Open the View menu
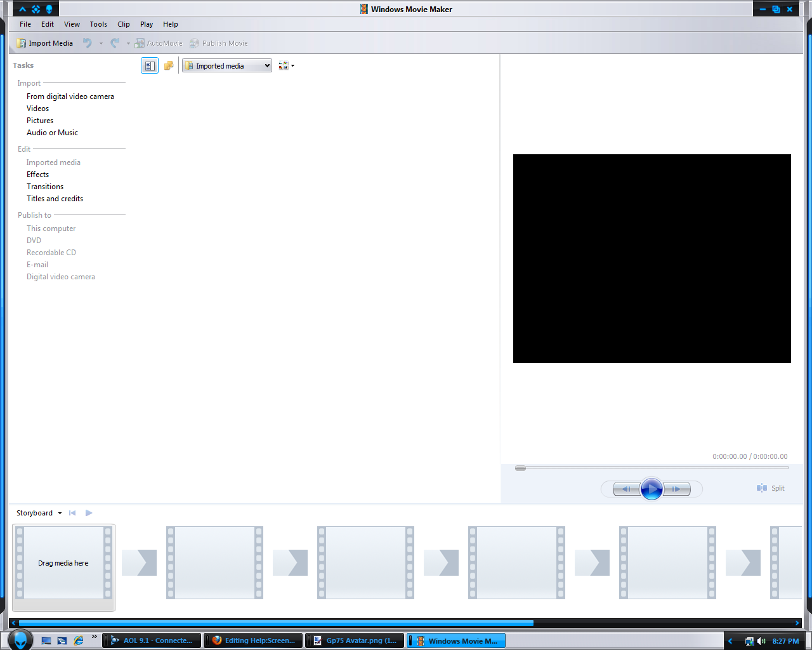The height and width of the screenshot is (650, 812). point(72,24)
